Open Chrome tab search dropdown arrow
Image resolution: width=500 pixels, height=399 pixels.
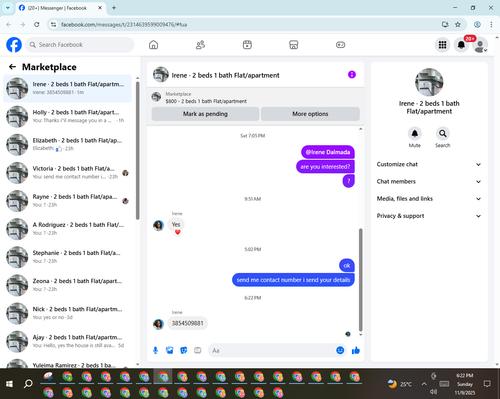point(7,8)
